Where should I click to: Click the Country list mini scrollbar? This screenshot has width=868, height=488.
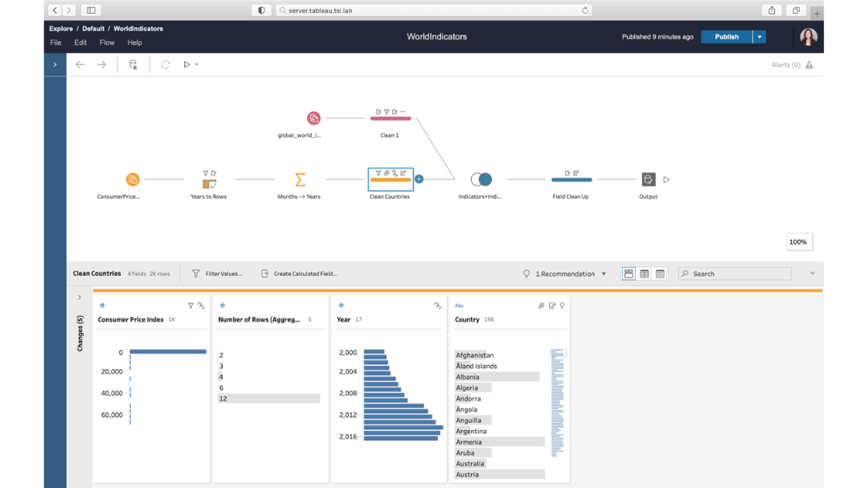coord(558,403)
